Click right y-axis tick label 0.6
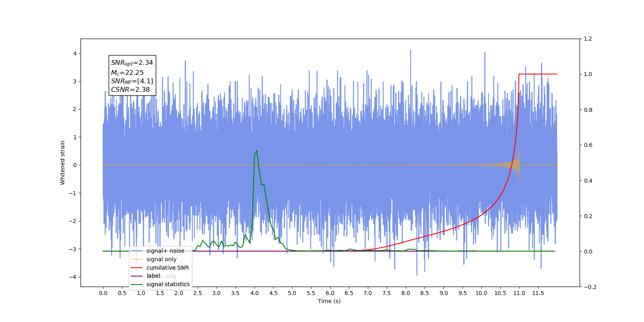The image size is (644, 322). coord(588,145)
